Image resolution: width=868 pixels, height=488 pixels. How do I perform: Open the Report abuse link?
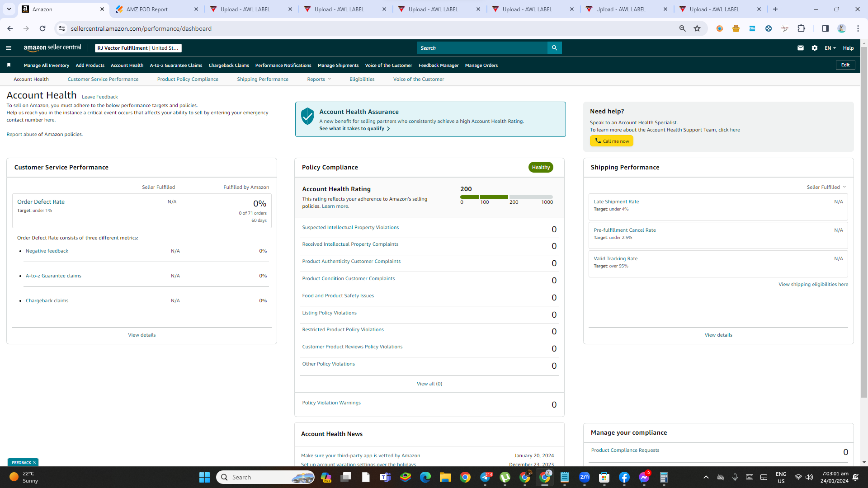click(22, 134)
